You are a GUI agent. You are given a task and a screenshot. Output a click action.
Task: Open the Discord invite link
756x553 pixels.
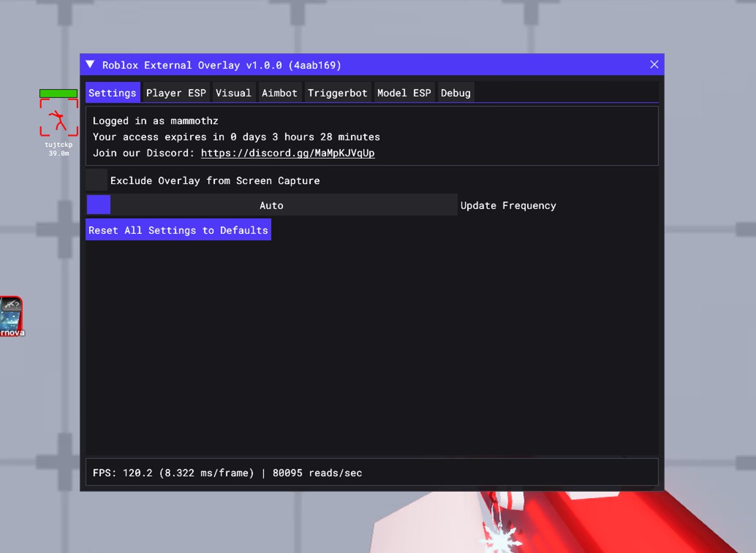[288, 153]
